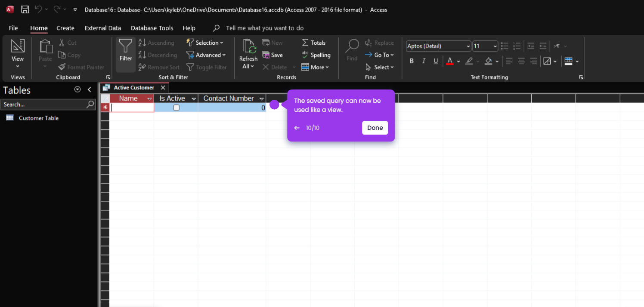Click the Totals sigma icon
Image resolution: width=644 pixels, height=307 pixels.
tap(305, 43)
